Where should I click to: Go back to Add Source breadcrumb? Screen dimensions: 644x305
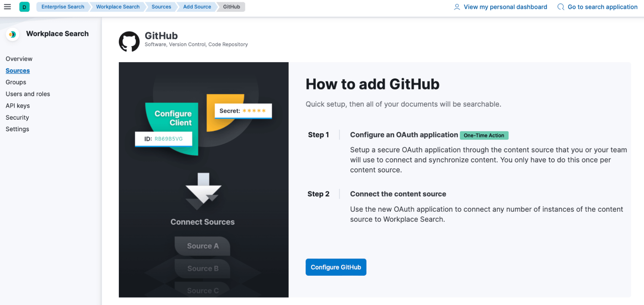[197, 7]
